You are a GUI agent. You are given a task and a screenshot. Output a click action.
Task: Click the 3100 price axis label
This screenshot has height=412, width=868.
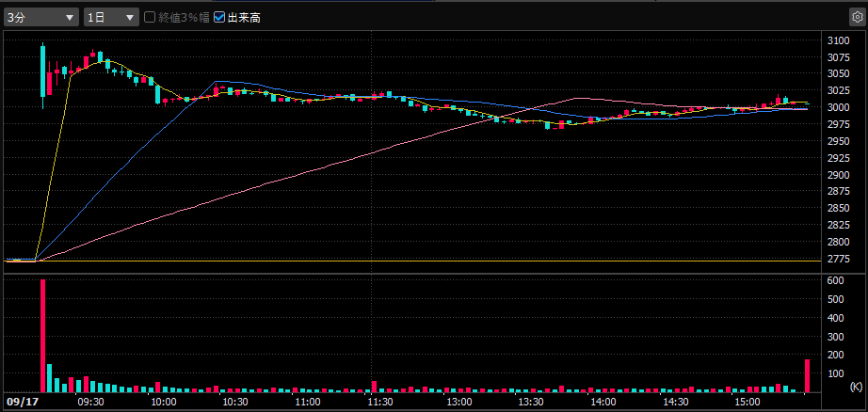[838, 40]
